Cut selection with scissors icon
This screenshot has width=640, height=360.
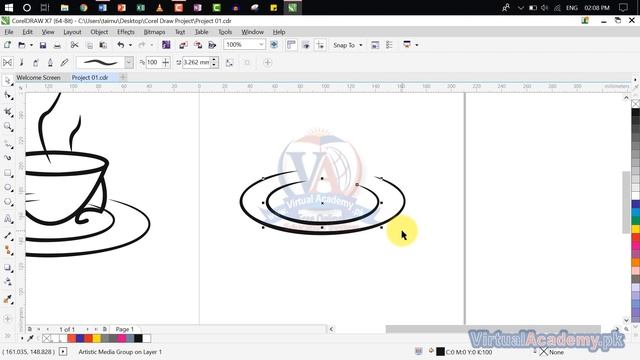pyautogui.click(x=74, y=45)
